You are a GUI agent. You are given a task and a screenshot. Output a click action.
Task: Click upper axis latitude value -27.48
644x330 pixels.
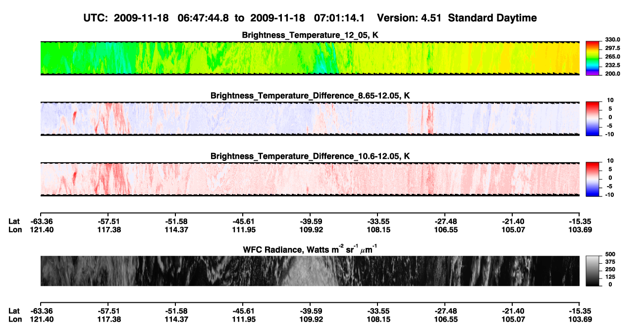click(445, 221)
